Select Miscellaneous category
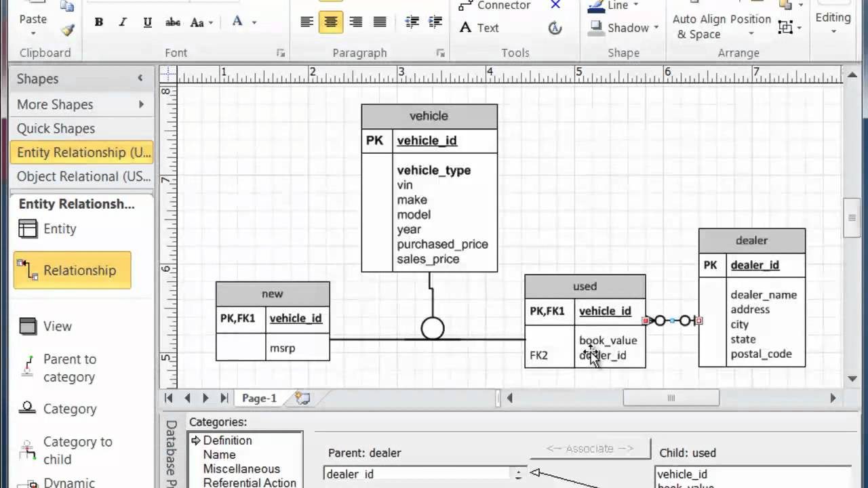868x488 pixels. point(241,469)
